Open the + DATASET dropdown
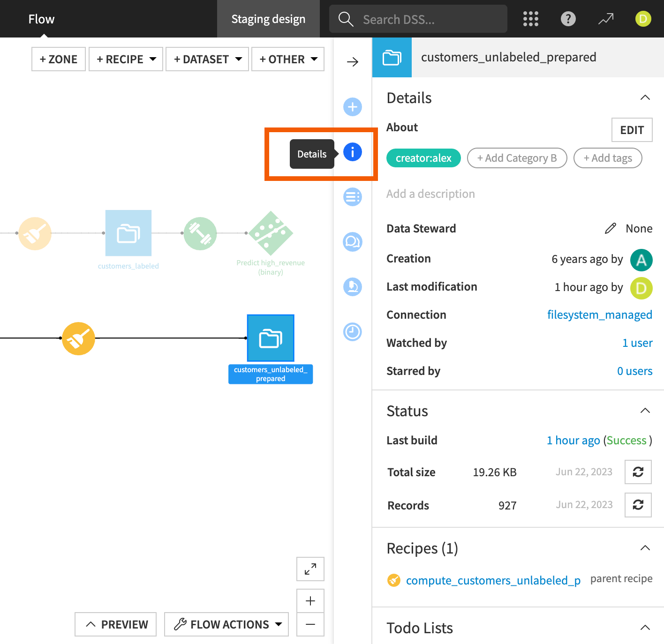This screenshot has width=664, height=644. (207, 59)
